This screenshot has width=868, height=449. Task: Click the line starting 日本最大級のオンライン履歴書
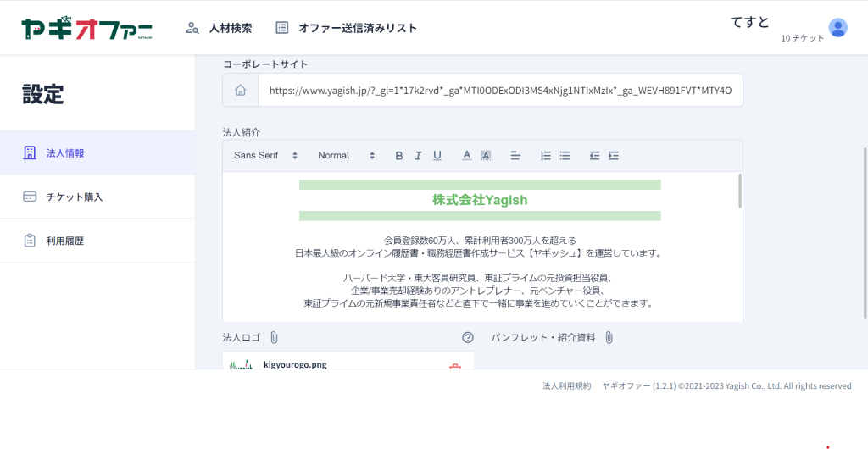tap(480, 254)
